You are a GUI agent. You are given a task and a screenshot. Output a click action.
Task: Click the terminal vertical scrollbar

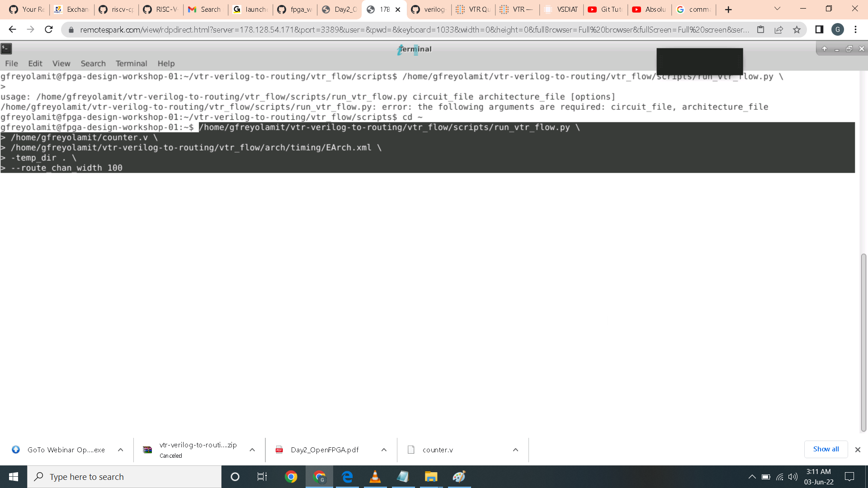[863, 343]
